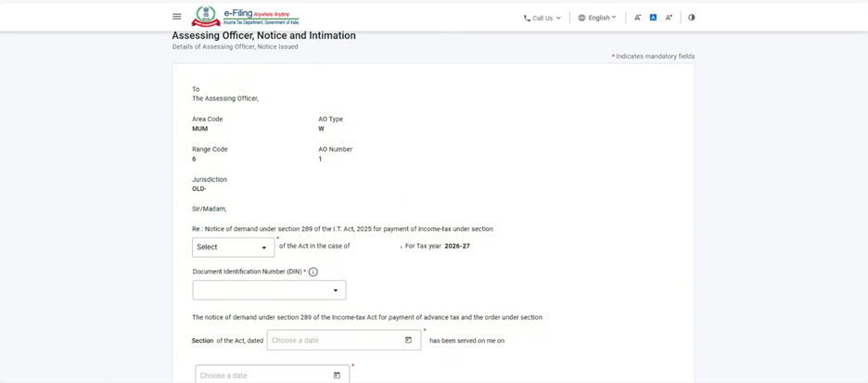Click the served-on date input field
868x383 pixels.
pos(262,376)
